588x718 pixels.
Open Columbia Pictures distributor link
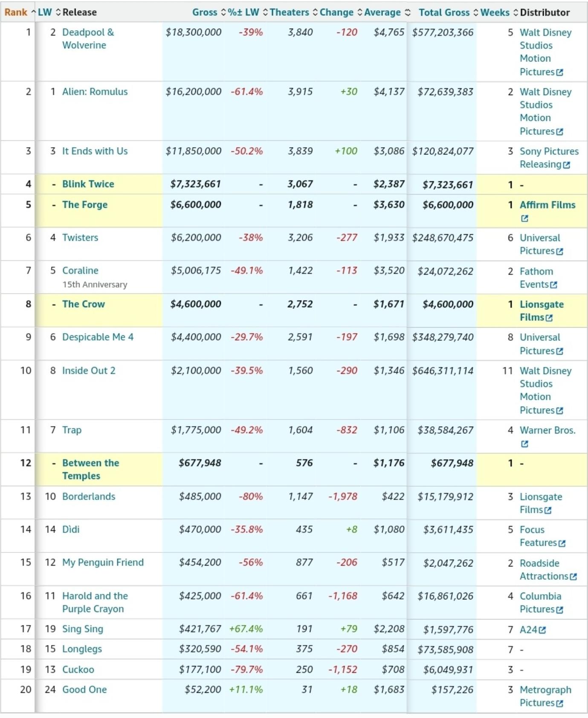click(x=541, y=602)
